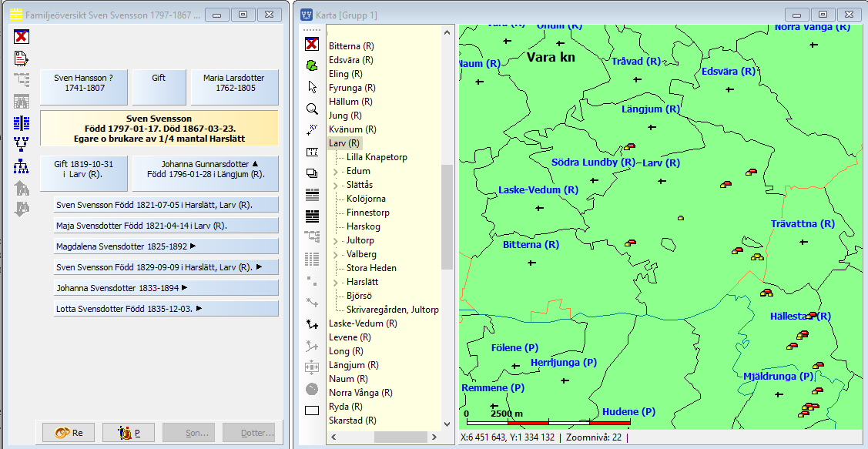Click the green map area icon in Karta
The width and height of the screenshot is (868, 449).
[x=312, y=65]
